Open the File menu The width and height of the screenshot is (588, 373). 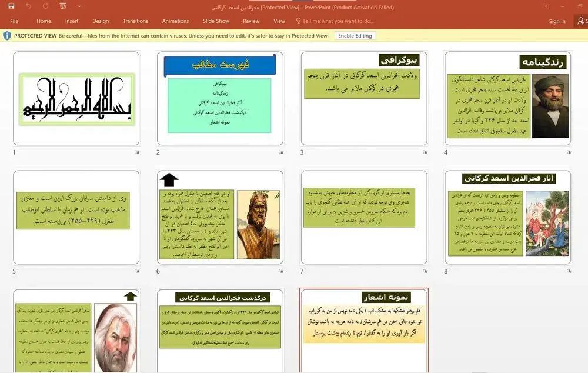click(x=14, y=21)
